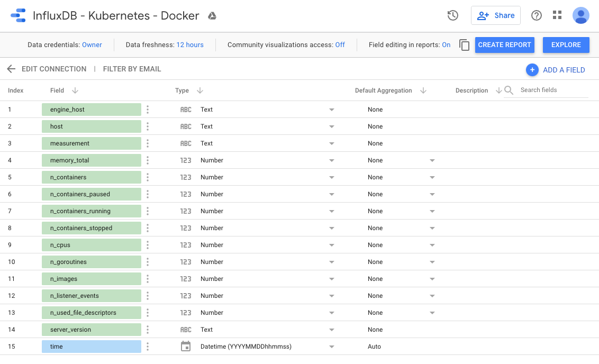Change Data credentials Owner link
599x364 pixels.
point(92,44)
